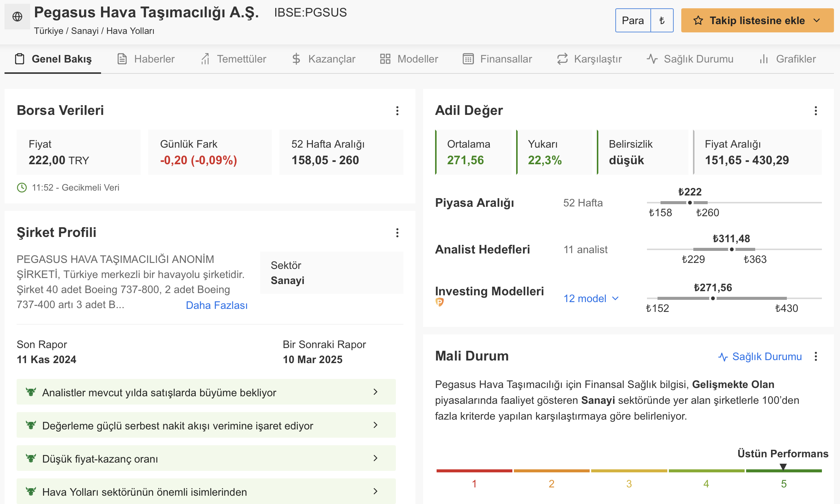The height and width of the screenshot is (504, 840).
Task: Open Sağlık Durumu link in Mali Durum
Action: 760,357
